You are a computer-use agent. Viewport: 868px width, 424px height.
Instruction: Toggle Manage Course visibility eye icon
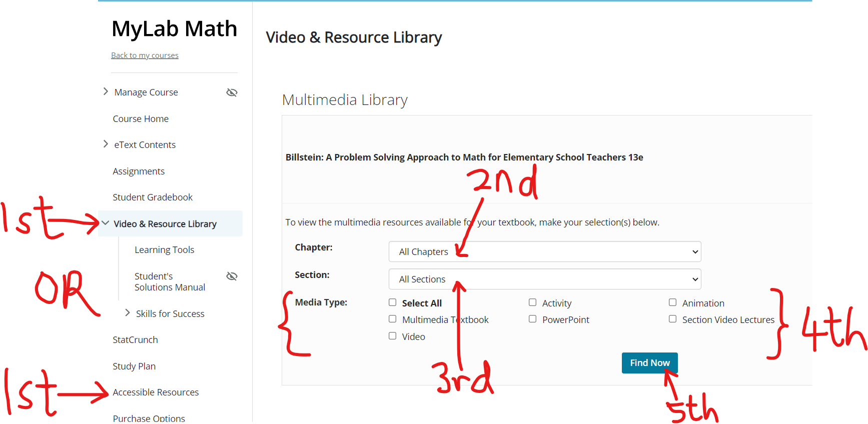coord(232,92)
